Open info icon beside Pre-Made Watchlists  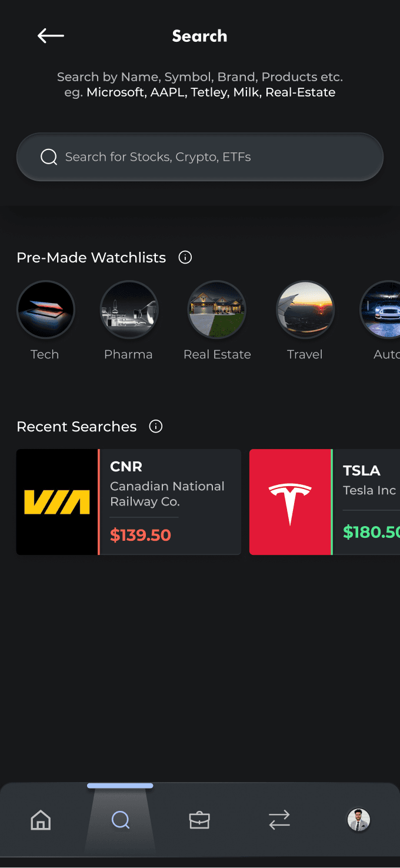coord(185,257)
